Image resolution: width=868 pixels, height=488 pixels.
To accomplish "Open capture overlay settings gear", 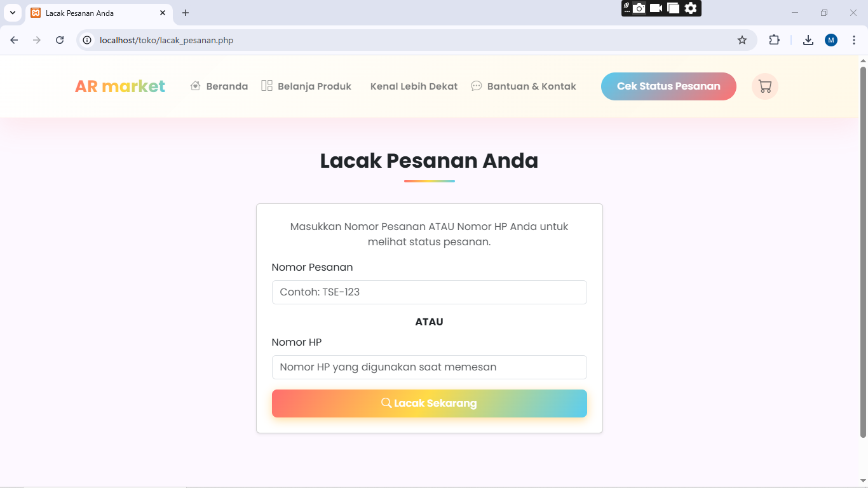I will [691, 8].
